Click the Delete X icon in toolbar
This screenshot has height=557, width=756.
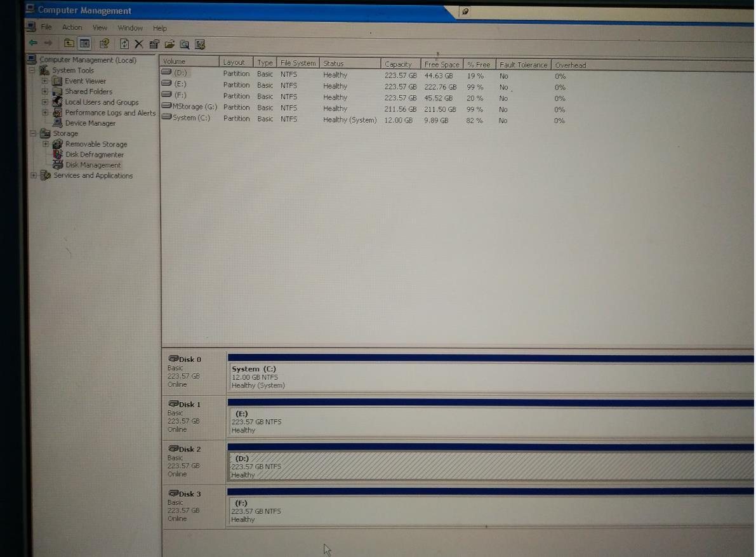pos(139,44)
